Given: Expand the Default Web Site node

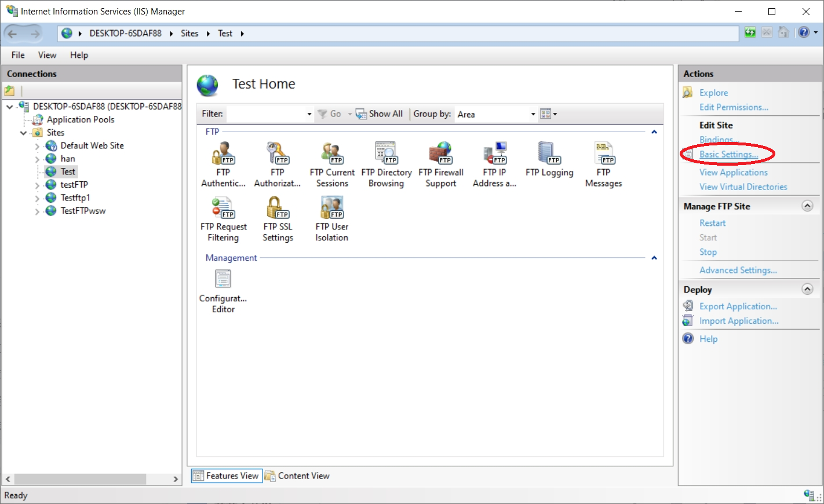Looking at the screenshot, I should click(x=37, y=146).
